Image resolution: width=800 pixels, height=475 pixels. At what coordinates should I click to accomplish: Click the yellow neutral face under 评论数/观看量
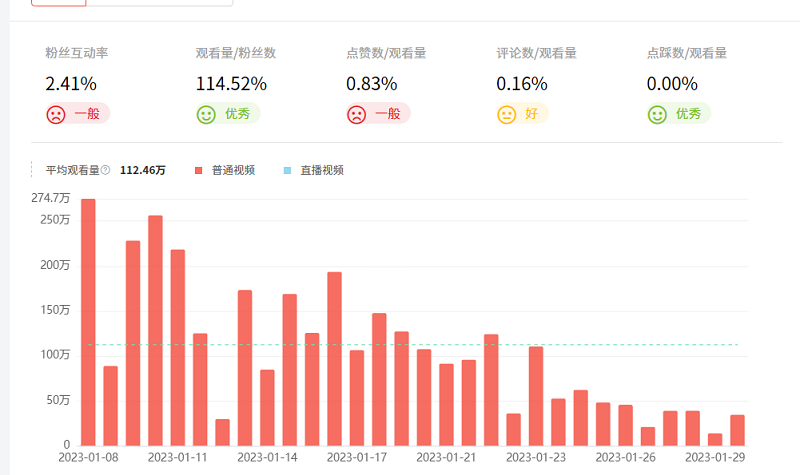point(507,114)
